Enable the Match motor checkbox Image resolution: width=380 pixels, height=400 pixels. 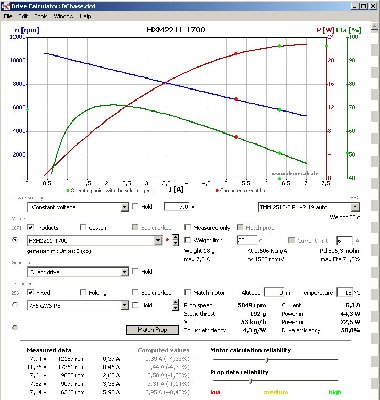coord(188,292)
